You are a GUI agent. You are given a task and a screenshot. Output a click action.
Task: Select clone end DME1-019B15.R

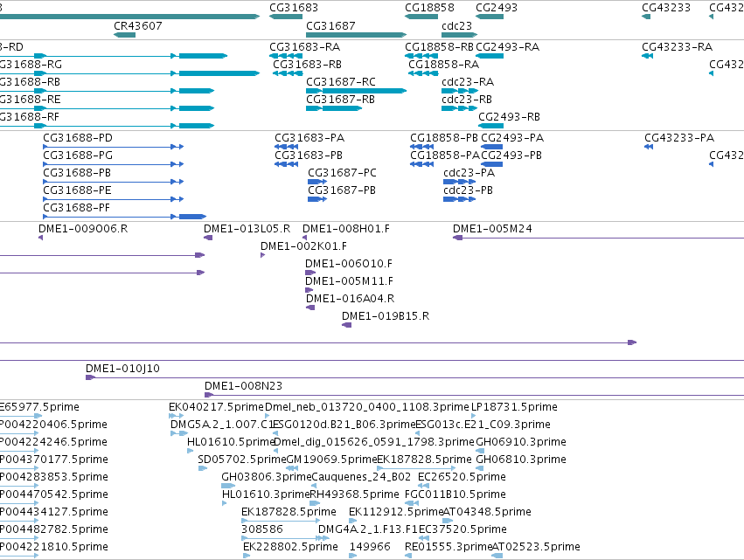386,316
